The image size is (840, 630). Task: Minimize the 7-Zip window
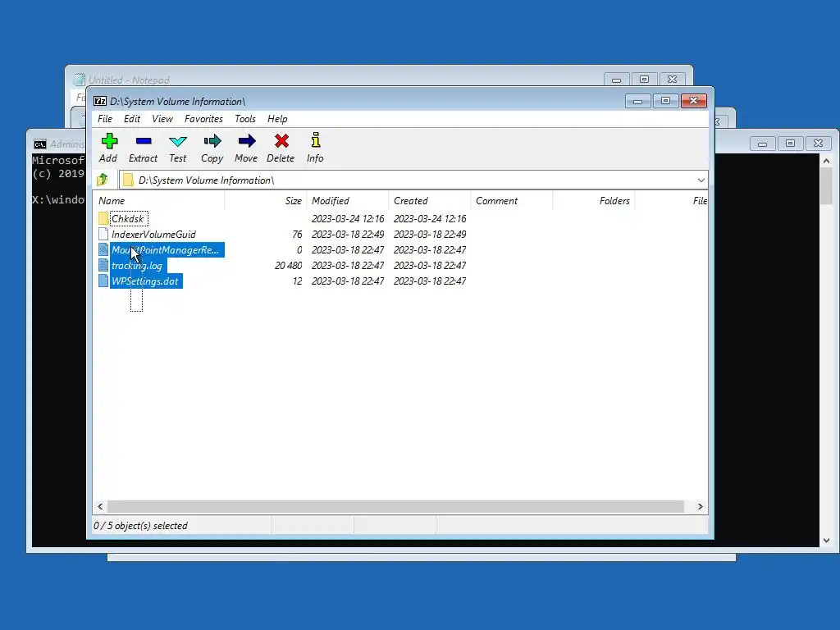coord(637,101)
